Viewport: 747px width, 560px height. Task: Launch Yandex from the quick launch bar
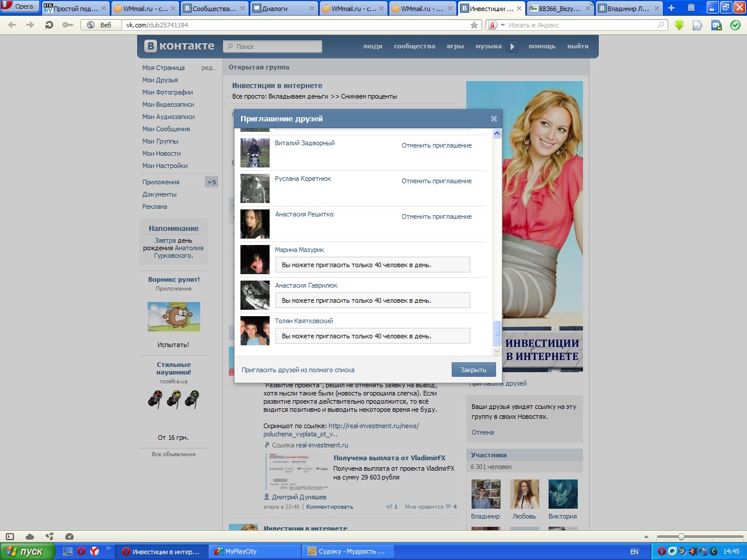[94, 551]
